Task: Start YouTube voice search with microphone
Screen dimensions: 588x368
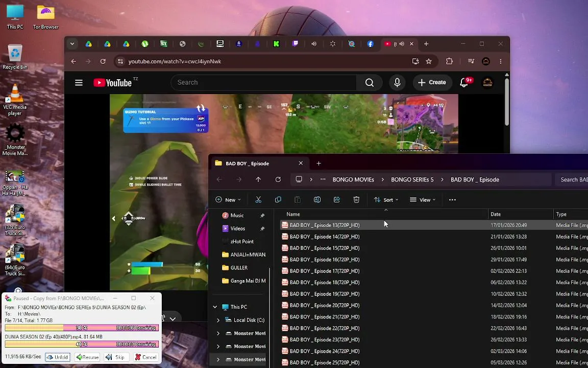Action: pyautogui.click(x=397, y=83)
